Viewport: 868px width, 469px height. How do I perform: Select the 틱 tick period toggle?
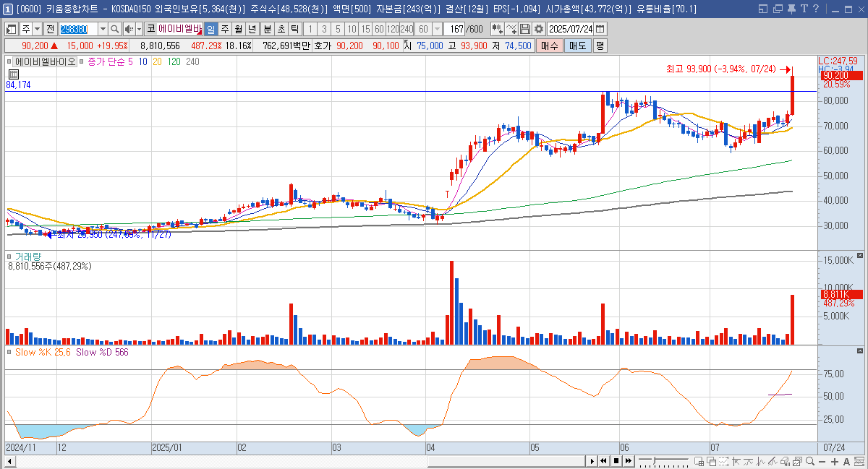click(x=294, y=29)
